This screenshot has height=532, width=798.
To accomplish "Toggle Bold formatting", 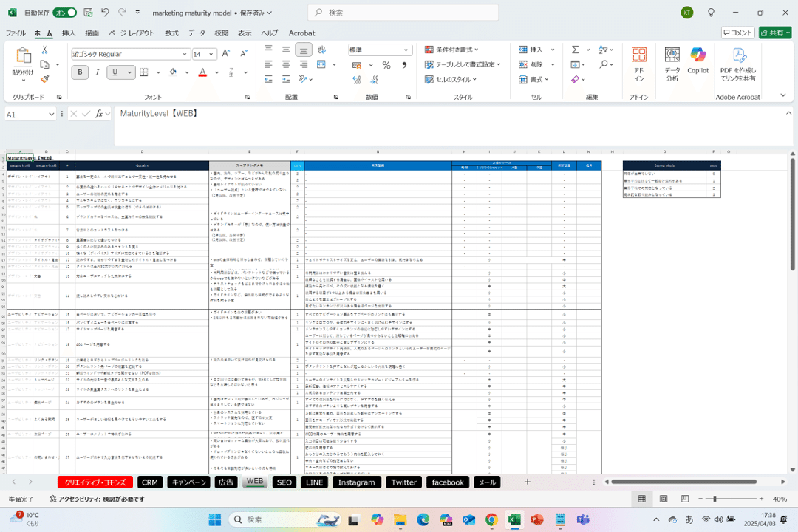I will [x=80, y=72].
